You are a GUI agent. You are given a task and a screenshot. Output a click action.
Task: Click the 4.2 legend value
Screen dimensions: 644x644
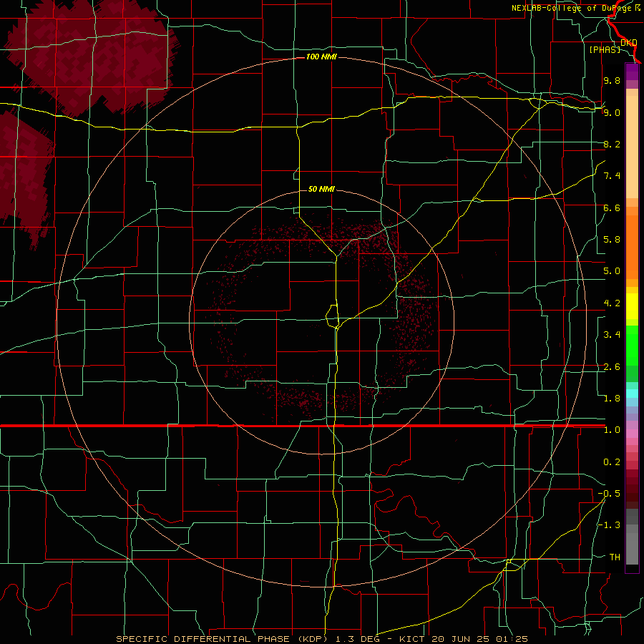click(x=612, y=303)
